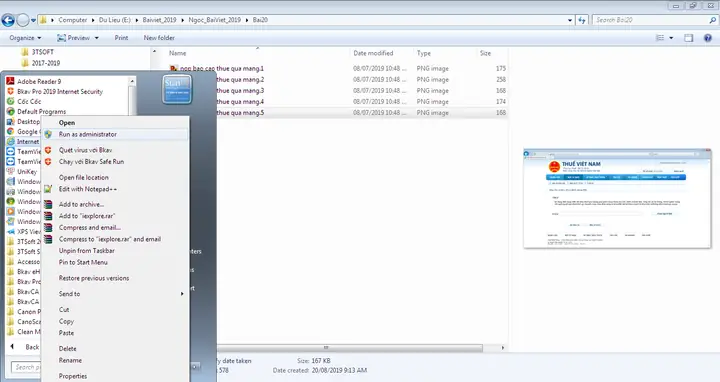Click the Thuế Việt Nam preview thumbnail
The image size is (720, 382).
click(617, 198)
